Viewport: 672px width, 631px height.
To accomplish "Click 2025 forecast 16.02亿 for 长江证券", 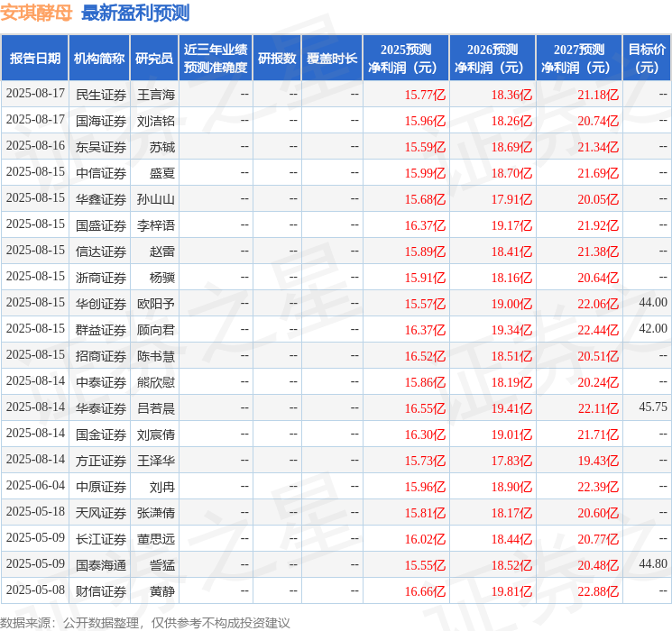I will click(x=425, y=539).
